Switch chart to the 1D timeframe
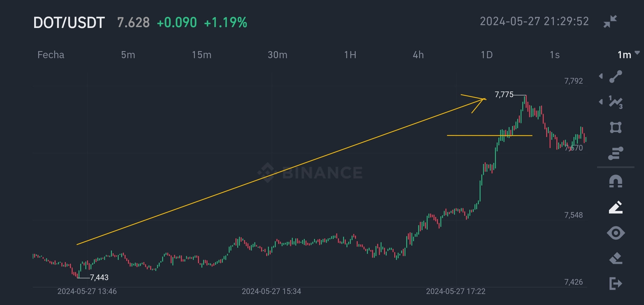This screenshot has height=305, width=644. click(487, 55)
